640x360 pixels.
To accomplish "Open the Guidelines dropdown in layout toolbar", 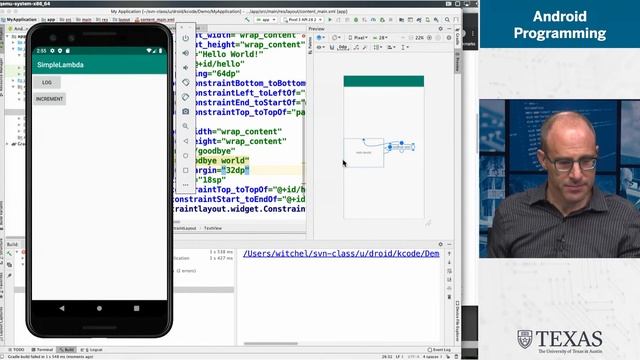I will tap(404, 47).
